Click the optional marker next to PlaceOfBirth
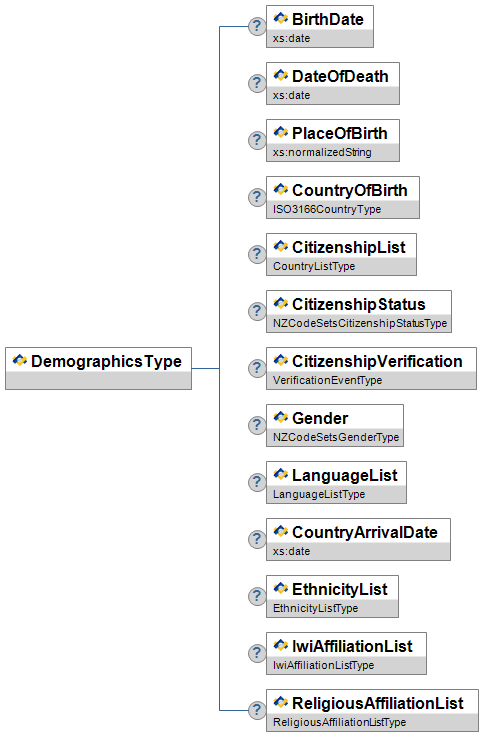The image size is (501, 736). pyautogui.click(x=257, y=140)
